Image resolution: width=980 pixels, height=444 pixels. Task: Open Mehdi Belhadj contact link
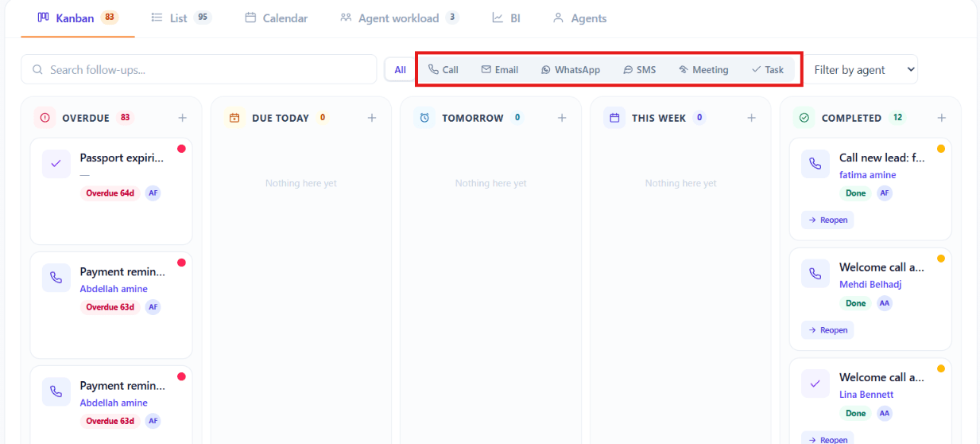(870, 284)
